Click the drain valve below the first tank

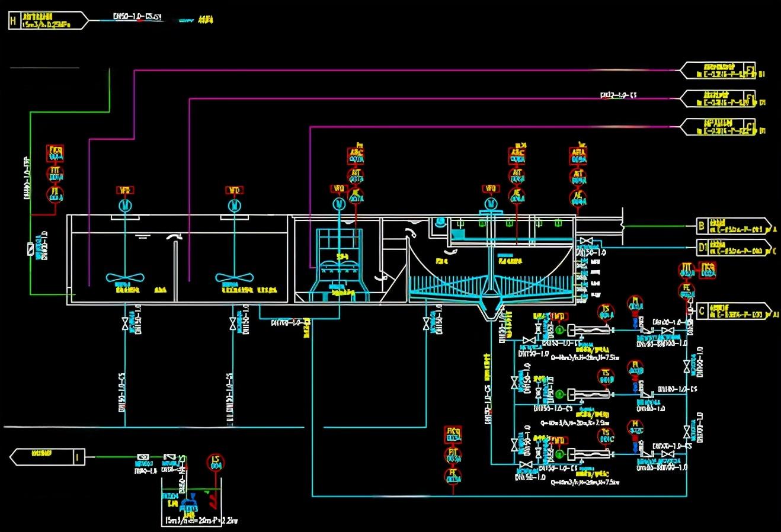(x=125, y=323)
